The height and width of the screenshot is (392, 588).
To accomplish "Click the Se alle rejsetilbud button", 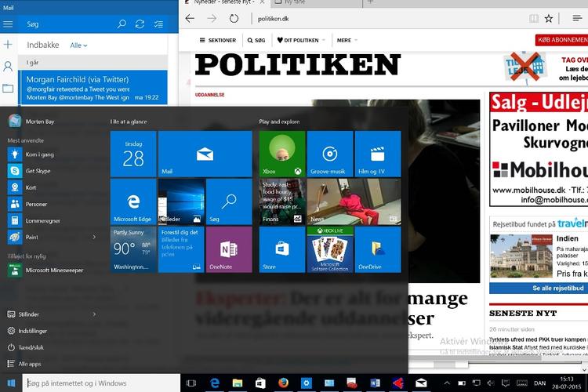I will [x=539, y=288].
